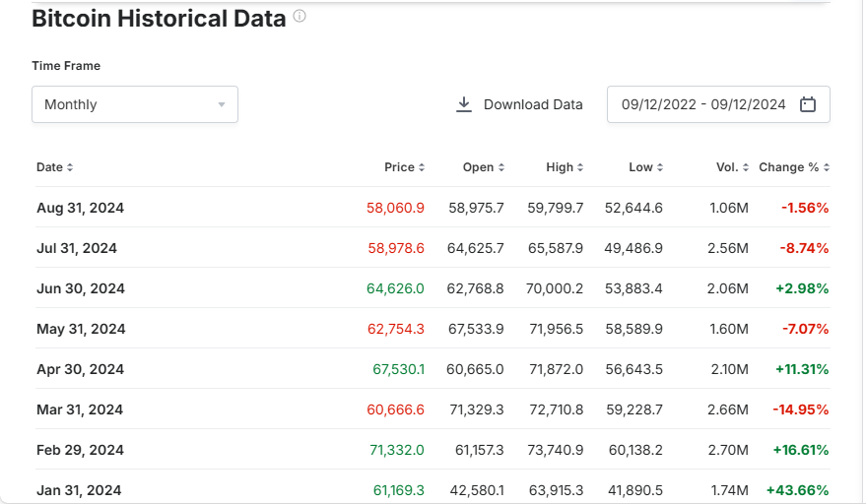This screenshot has width=866, height=504.
Task: Click the volume value 1.06M
Action: 729,208
